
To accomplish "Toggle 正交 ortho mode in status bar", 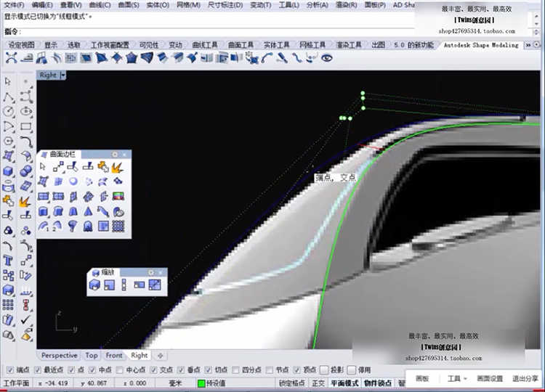I will (318, 383).
